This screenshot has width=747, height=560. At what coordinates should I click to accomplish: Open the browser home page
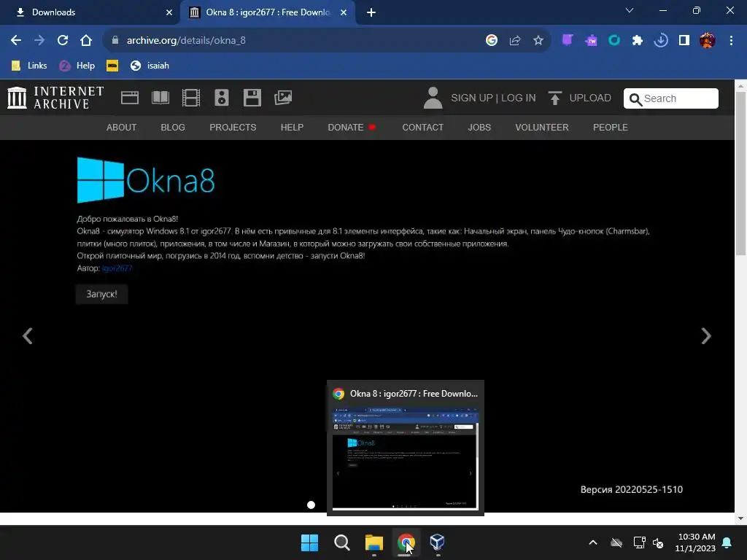pyautogui.click(x=86, y=41)
